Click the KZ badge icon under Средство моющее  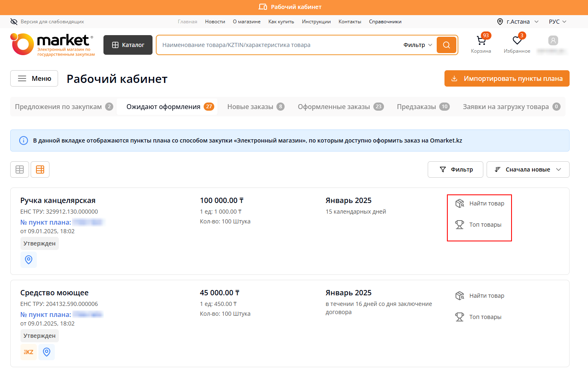point(29,352)
